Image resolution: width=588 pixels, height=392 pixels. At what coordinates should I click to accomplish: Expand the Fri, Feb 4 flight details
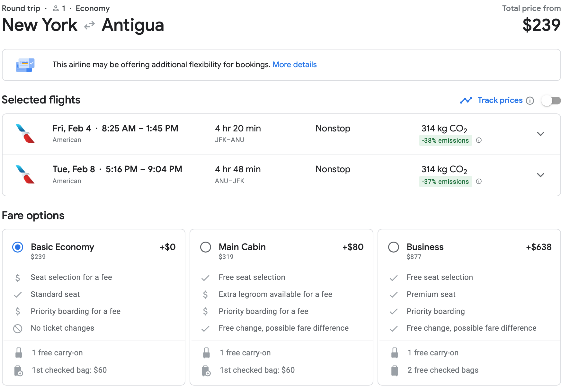click(x=540, y=134)
